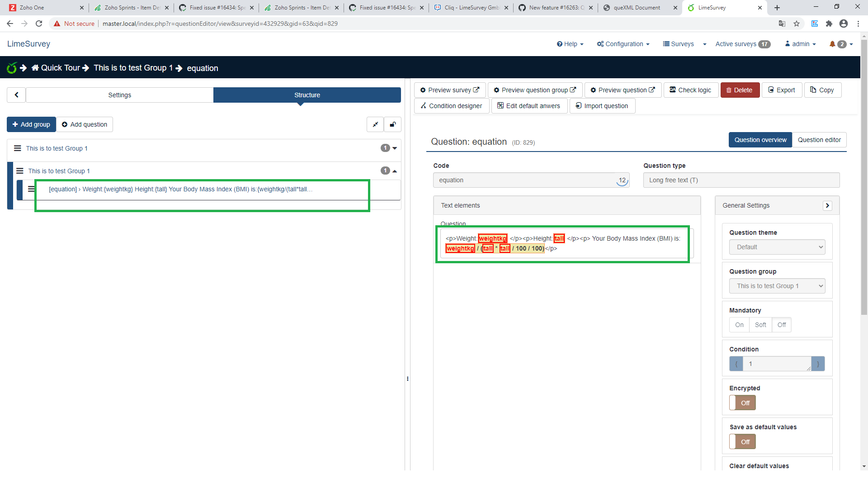Toggle the Save as default values switch
Image resolution: width=868 pixels, height=479 pixels.
click(x=742, y=441)
